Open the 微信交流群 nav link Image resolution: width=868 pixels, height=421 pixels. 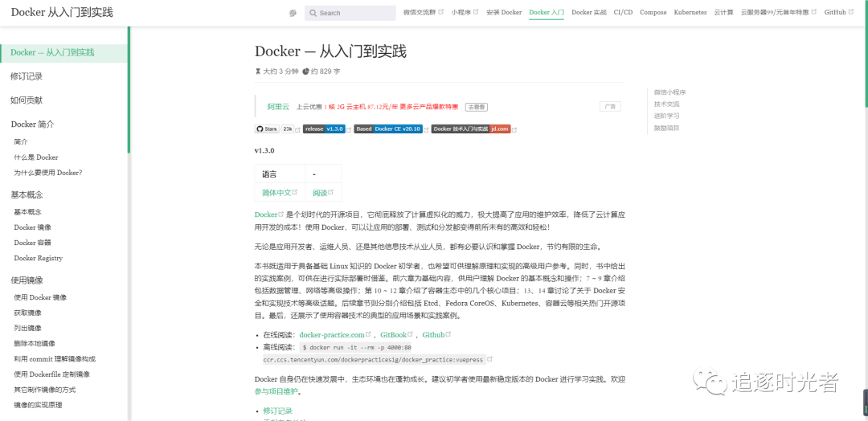pos(420,12)
